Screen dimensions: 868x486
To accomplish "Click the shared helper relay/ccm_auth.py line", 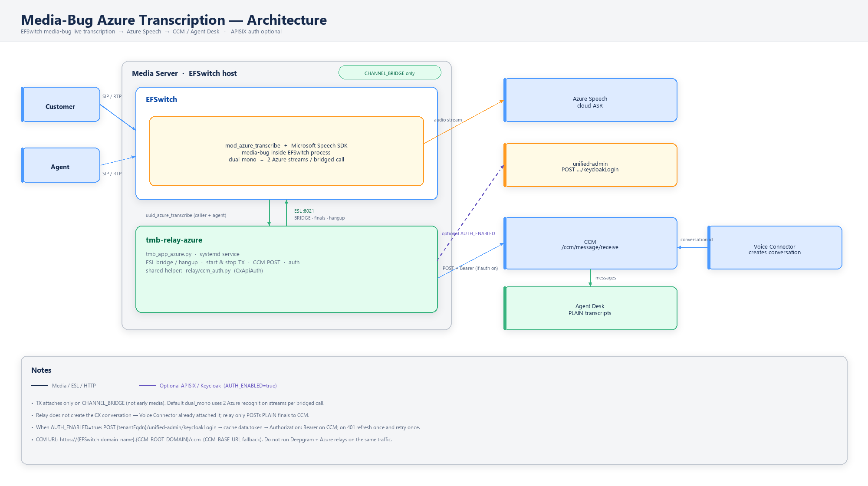I will pos(204,271).
